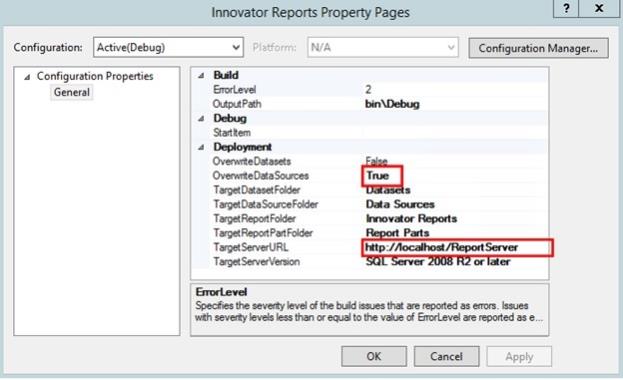The width and height of the screenshot is (623, 380).
Task: Select the OverwriteDataSources property name
Action: [x=261, y=176]
